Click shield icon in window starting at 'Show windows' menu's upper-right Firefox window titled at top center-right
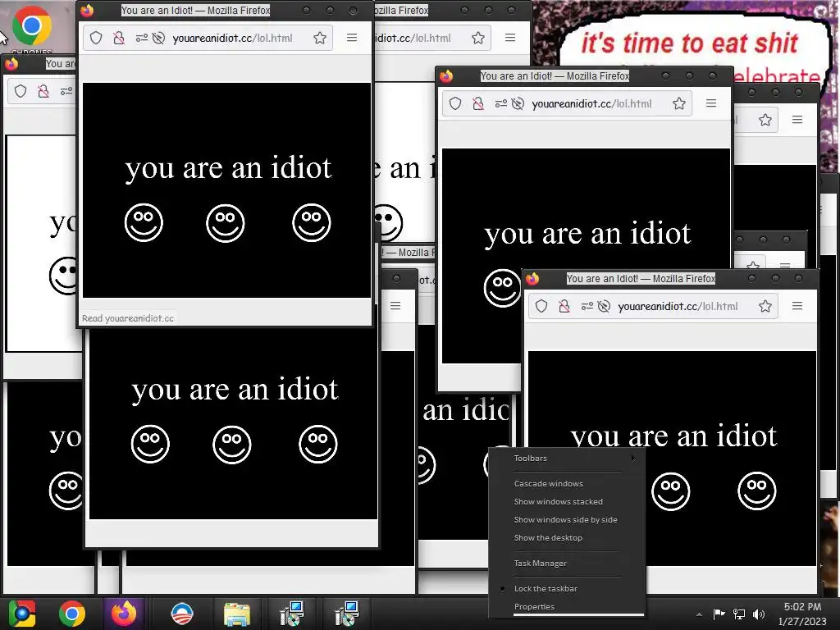Viewport: 840px width, 630px height. tap(455, 103)
